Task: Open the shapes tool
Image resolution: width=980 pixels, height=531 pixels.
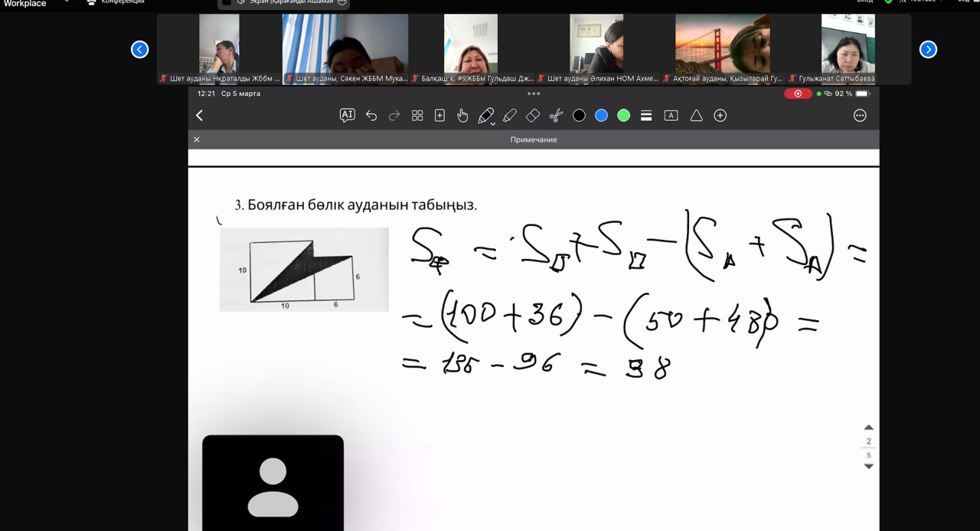Action: tap(696, 116)
